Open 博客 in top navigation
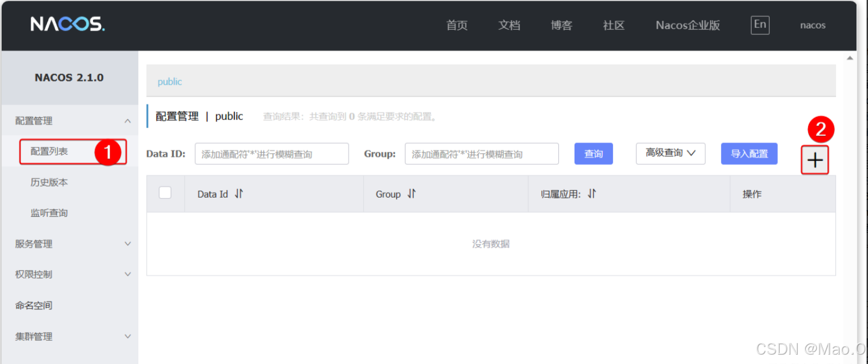This screenshot has height=364, width=868. [561, 26]
